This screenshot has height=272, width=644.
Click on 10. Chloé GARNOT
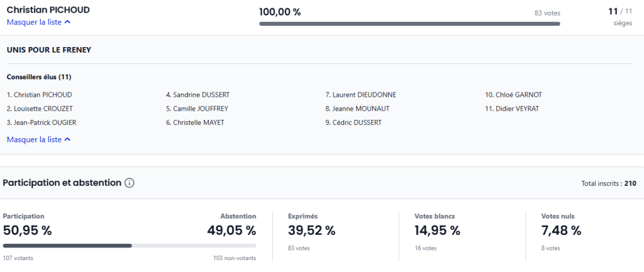click(x=513, y=95)
